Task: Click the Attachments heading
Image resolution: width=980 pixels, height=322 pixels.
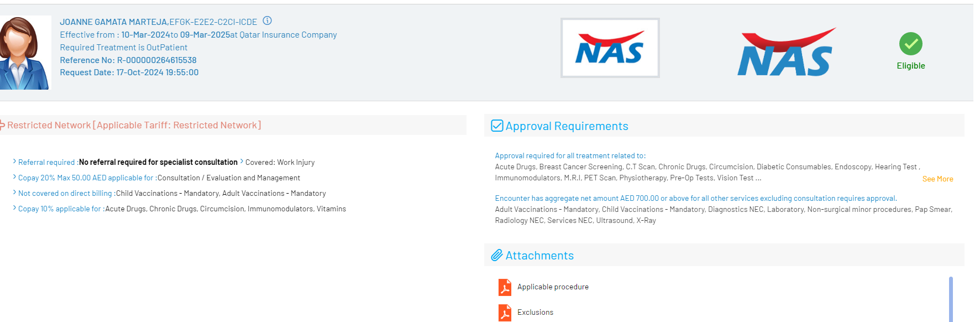Action: click(x=539, y=256)
